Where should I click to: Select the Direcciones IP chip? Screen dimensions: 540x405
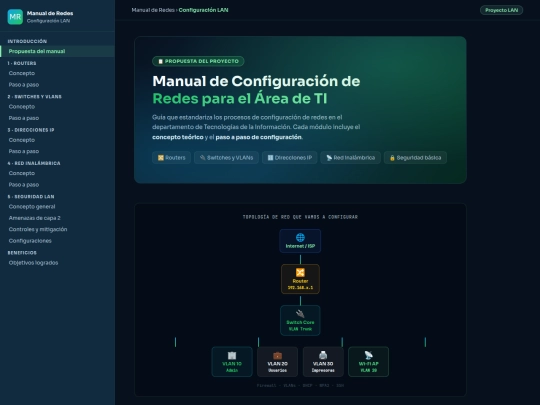pyautogui.click(x=290, y=158)
